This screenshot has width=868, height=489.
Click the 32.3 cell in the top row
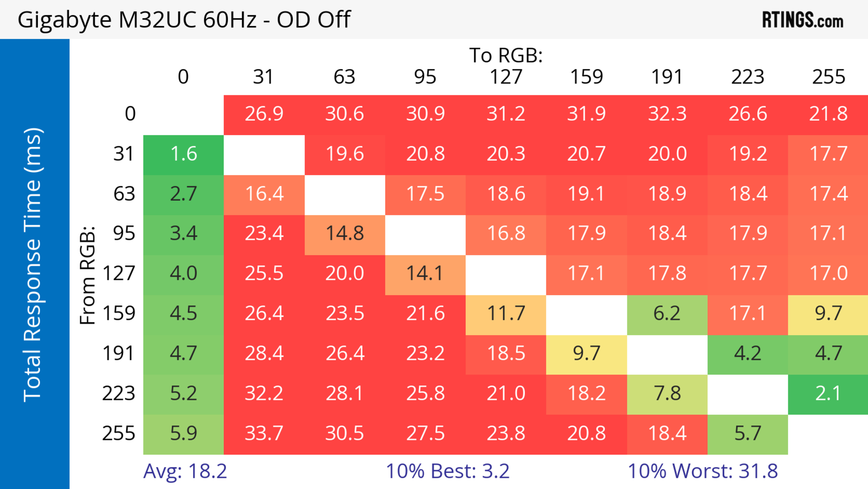pos(667,114)
